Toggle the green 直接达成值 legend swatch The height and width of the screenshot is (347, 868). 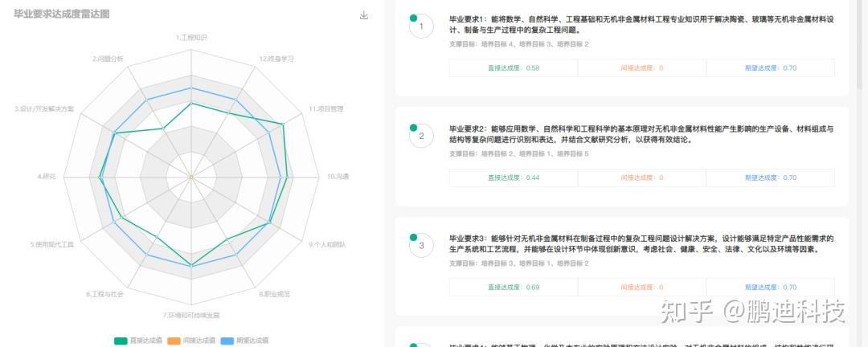click(121, 341)
